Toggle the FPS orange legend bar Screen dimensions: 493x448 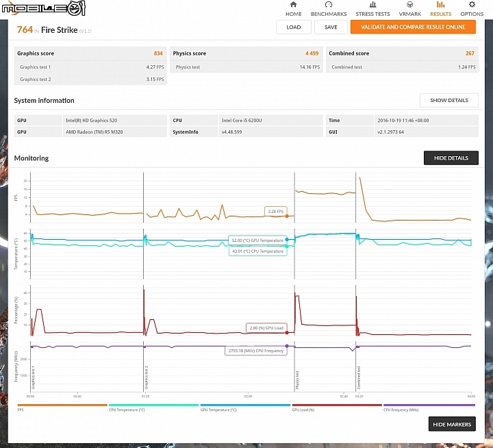[62, 405]
